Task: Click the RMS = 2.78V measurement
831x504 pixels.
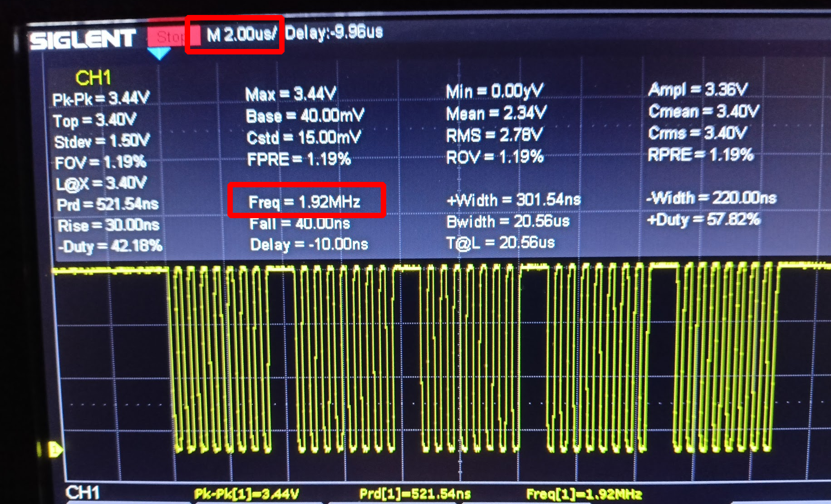Action: click(x=494, y=135)
